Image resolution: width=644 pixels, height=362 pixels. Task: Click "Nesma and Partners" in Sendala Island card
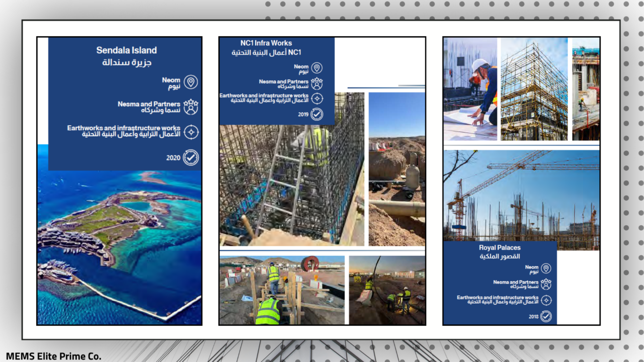(149, 104)
